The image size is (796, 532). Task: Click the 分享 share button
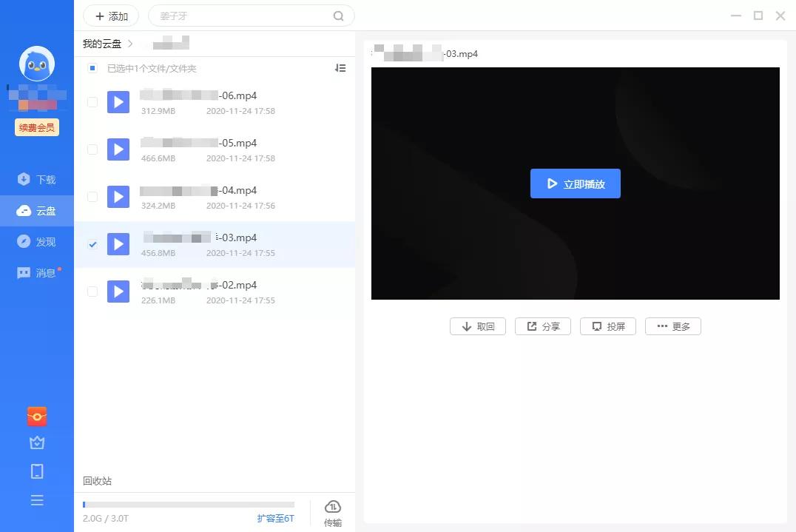[x=543, y=326]
